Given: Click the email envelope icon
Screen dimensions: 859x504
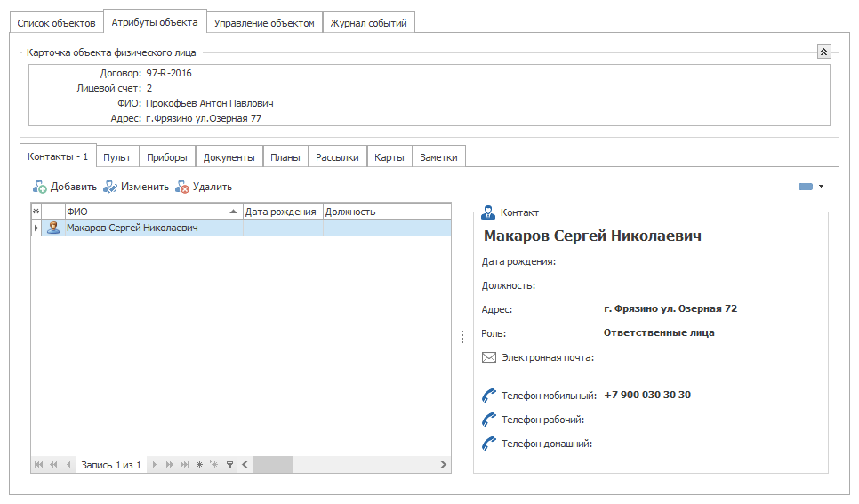Looking at the screenshot, I should coord(489,357).
